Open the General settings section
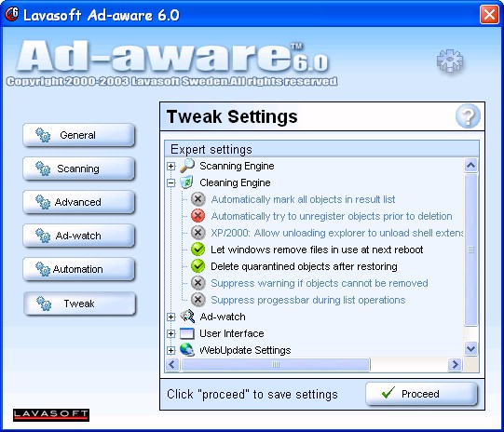This screenshot has height=432, width=504. [78, 135]
